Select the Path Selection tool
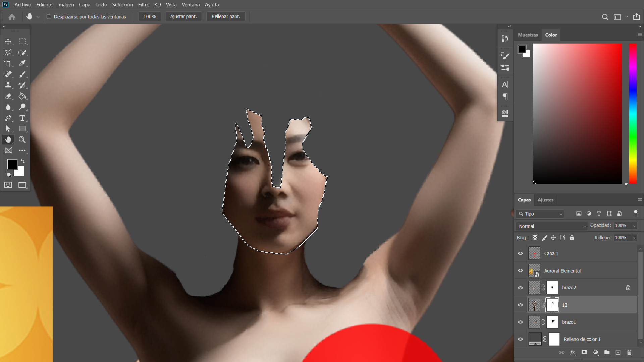 click(8, 129)
